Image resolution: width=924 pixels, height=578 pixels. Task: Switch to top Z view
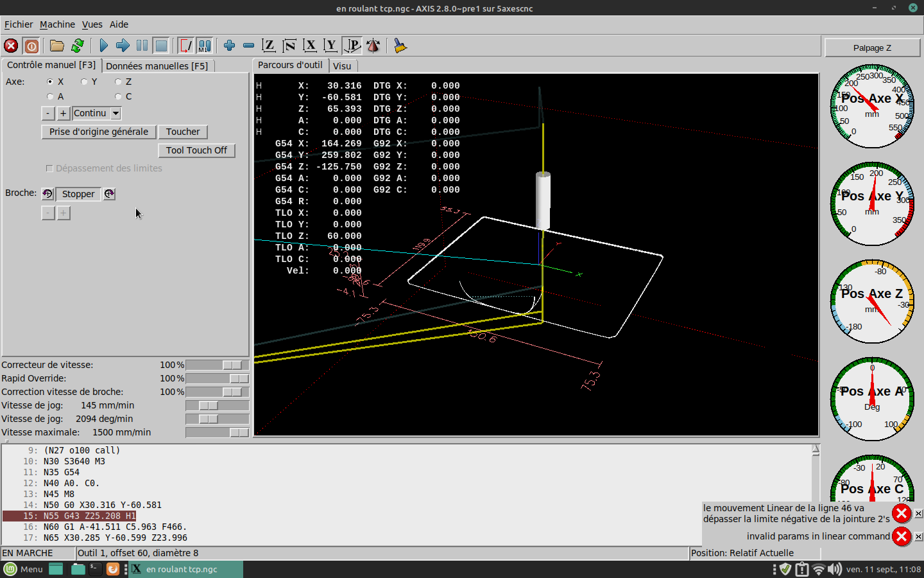pos(269,46)
